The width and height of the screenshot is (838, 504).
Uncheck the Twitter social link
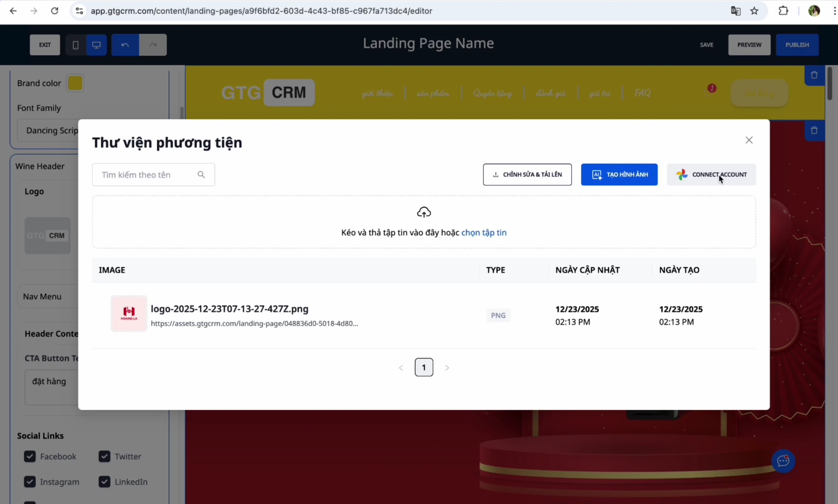coord(105,456)
